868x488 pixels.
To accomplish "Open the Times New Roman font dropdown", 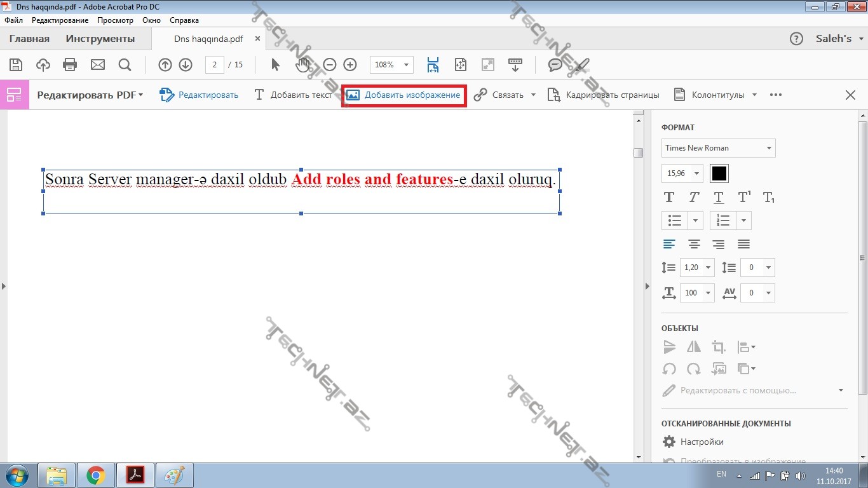I will click(718, 148).
